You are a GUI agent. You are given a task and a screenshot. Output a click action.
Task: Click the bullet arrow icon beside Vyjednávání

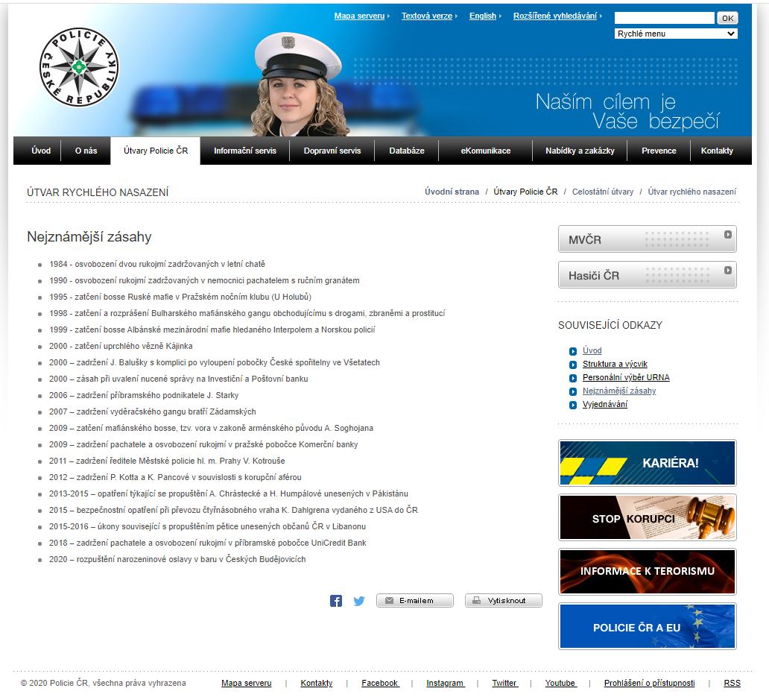coord(572,405)
